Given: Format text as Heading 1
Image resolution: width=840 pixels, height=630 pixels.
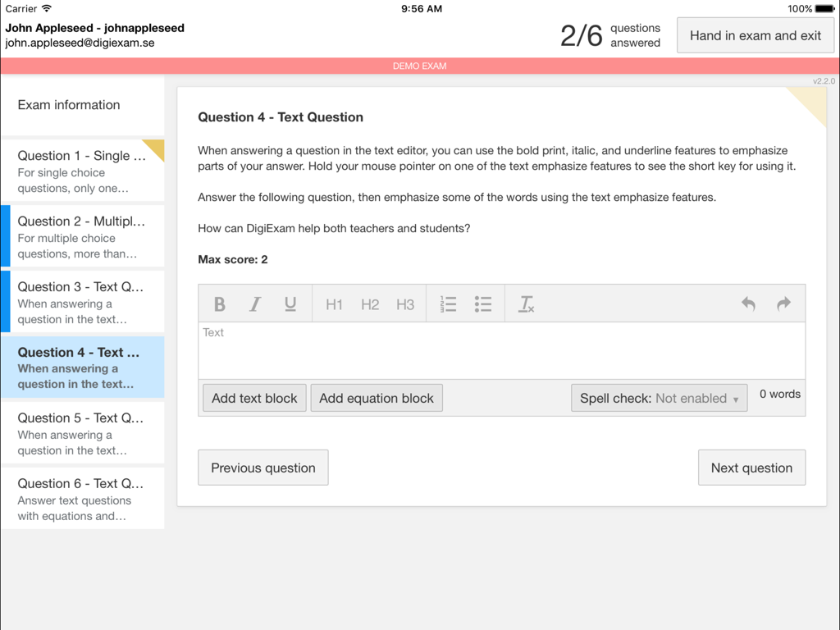Looking at the screenshot, I should (334, 304).
